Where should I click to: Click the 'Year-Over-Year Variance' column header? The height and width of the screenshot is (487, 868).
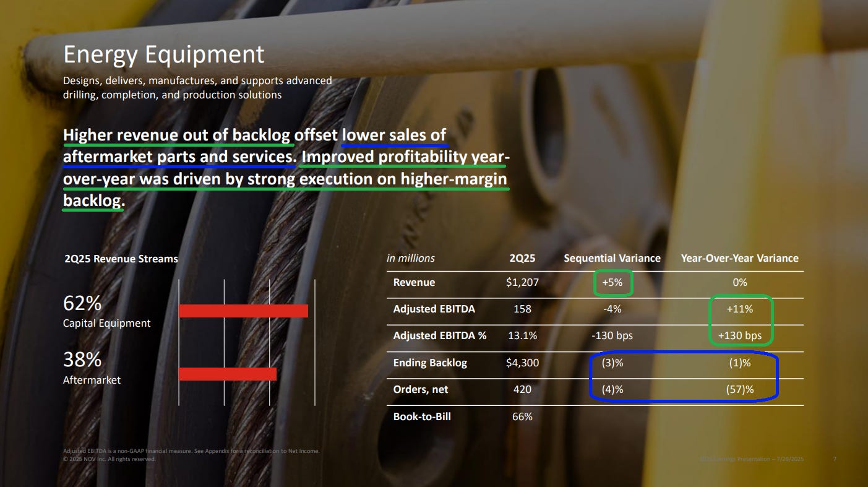[739, 258]
